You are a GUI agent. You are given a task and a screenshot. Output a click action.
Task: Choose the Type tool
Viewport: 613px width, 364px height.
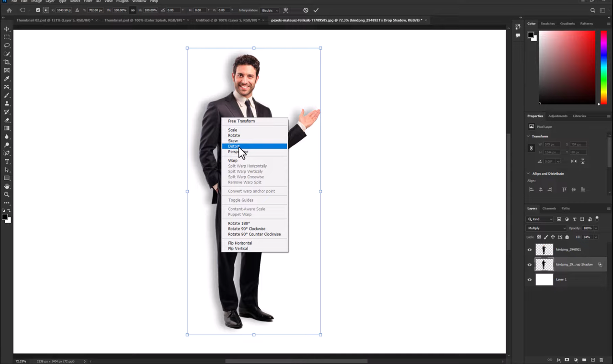coord(7,162)
